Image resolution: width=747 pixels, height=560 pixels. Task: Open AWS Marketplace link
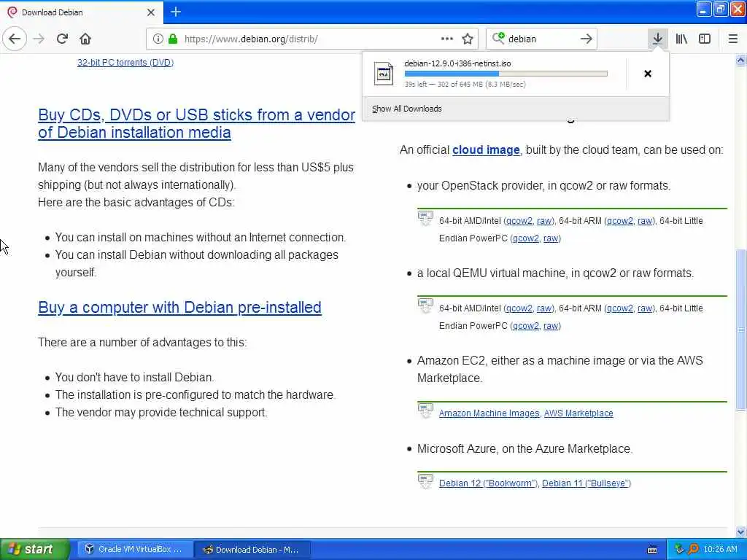(x=578, y=413)
